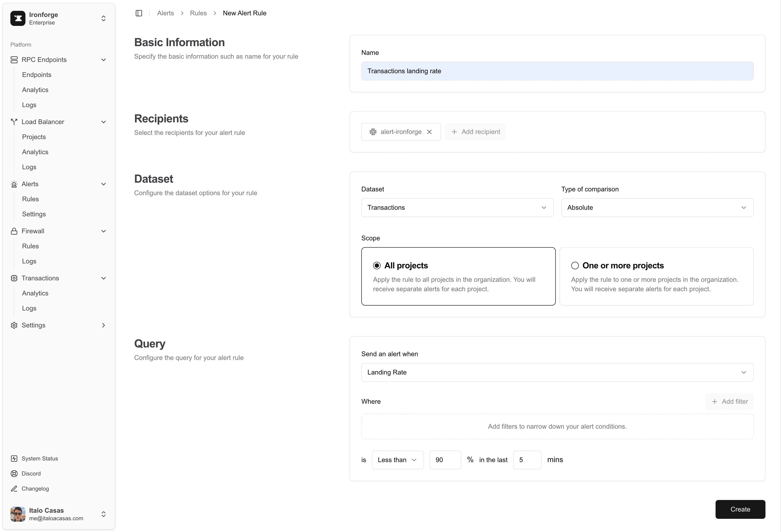
Task: Remove the alert-ironforge recipient
Action: pos(429,132)
